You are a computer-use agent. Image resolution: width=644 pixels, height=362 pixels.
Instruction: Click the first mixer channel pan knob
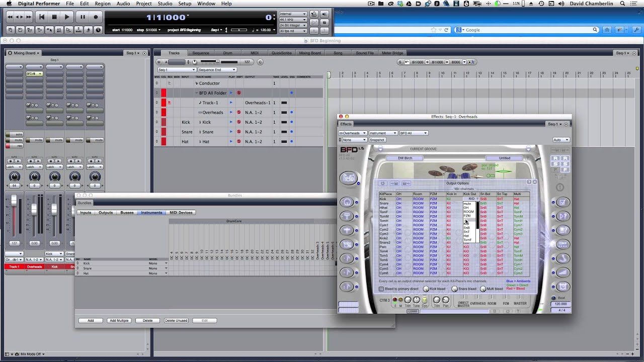[14, 176]
